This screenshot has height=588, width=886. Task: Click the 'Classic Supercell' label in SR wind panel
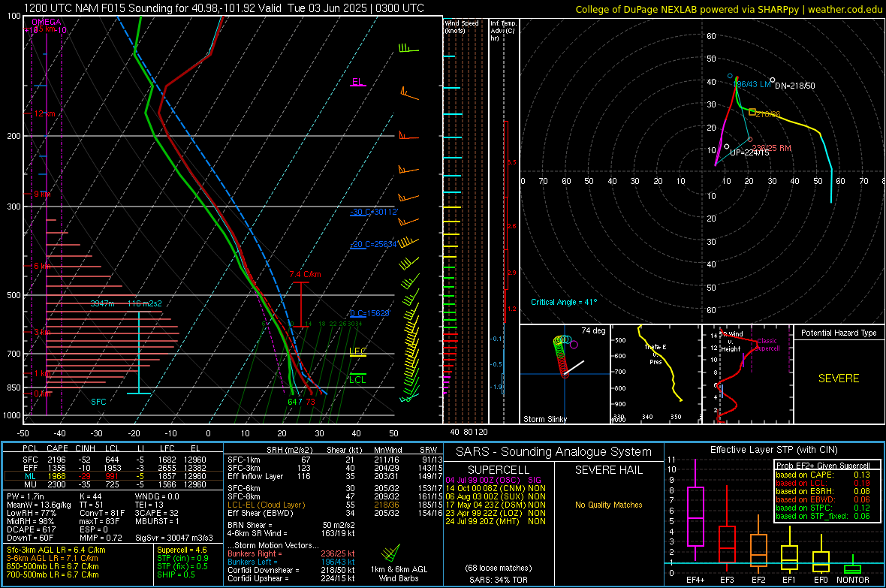click(x=767, y=345)
